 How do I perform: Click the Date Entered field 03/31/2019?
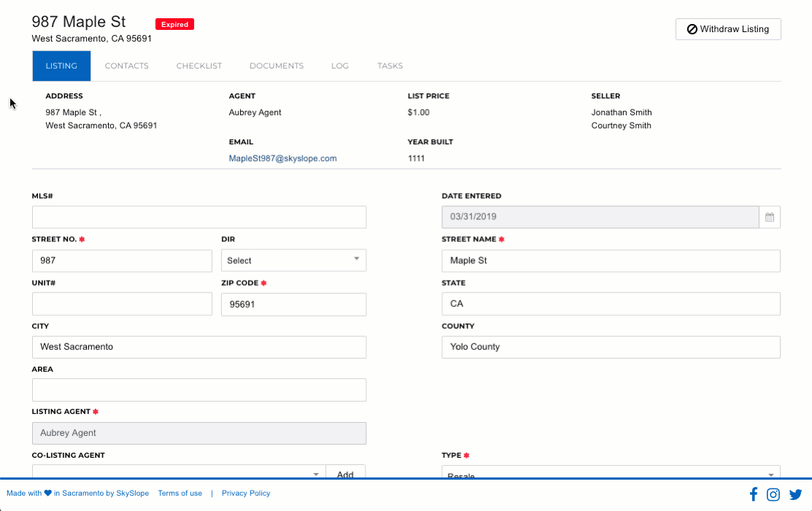600,217
